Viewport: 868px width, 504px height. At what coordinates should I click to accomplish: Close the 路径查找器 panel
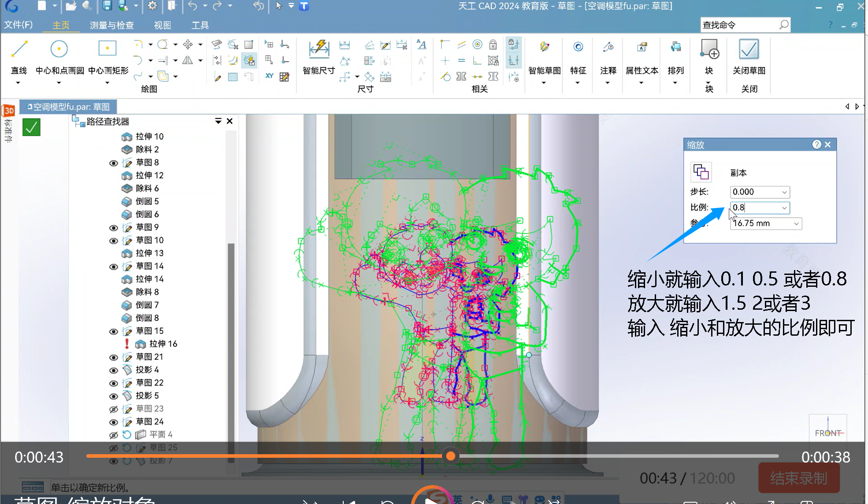coord(230,121)
